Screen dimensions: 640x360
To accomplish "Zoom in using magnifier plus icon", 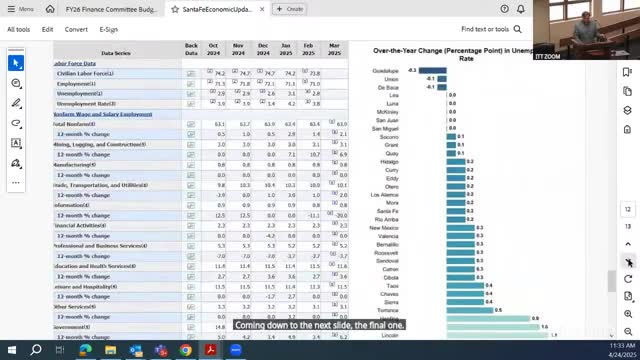I will coord(628,314).
